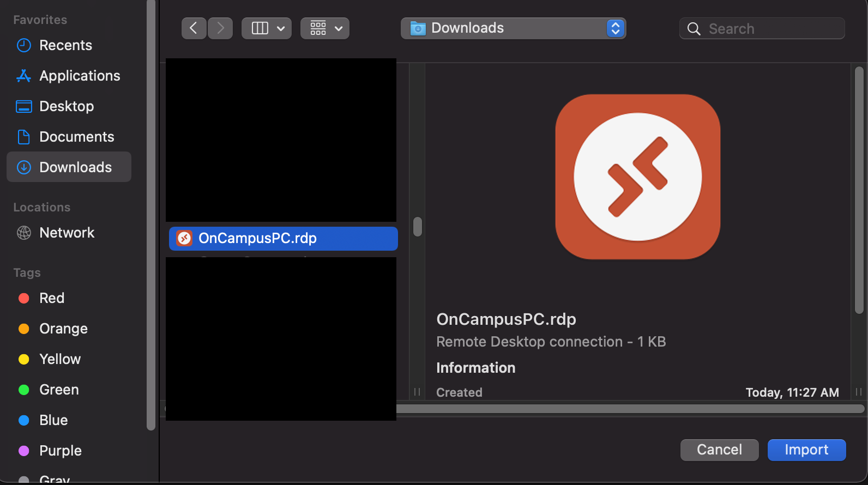The width and height of the screenshot is (868, 485).
Task: Click the Desktop sidebar icon
Action: coord(24,106)
